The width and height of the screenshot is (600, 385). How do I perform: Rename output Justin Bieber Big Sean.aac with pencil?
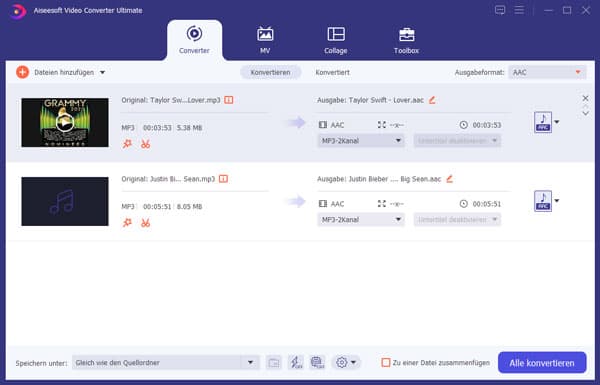click(x=450, y=179)
